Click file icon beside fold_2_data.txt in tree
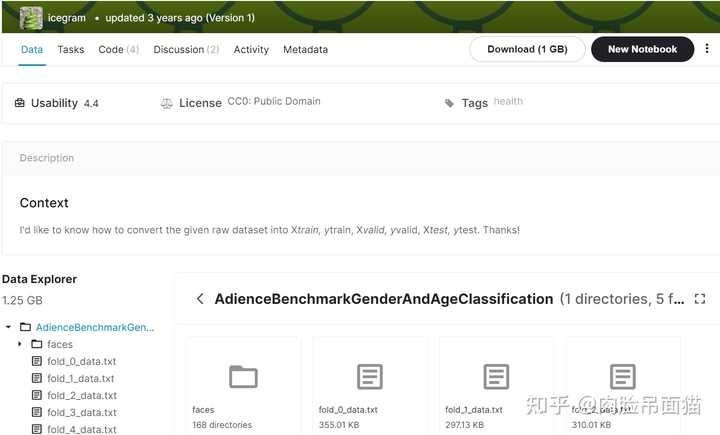 coord(37,395)
